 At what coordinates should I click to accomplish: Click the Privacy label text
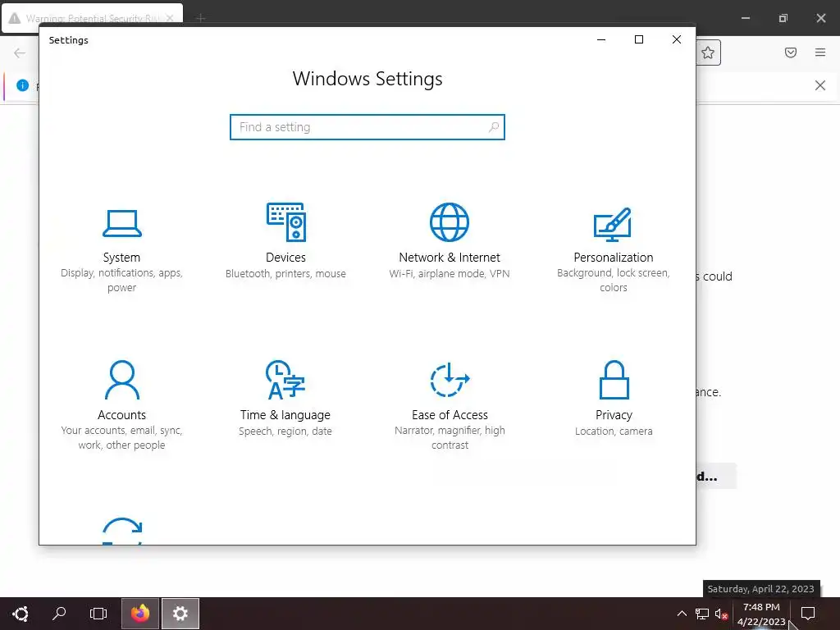pos(614,415)
